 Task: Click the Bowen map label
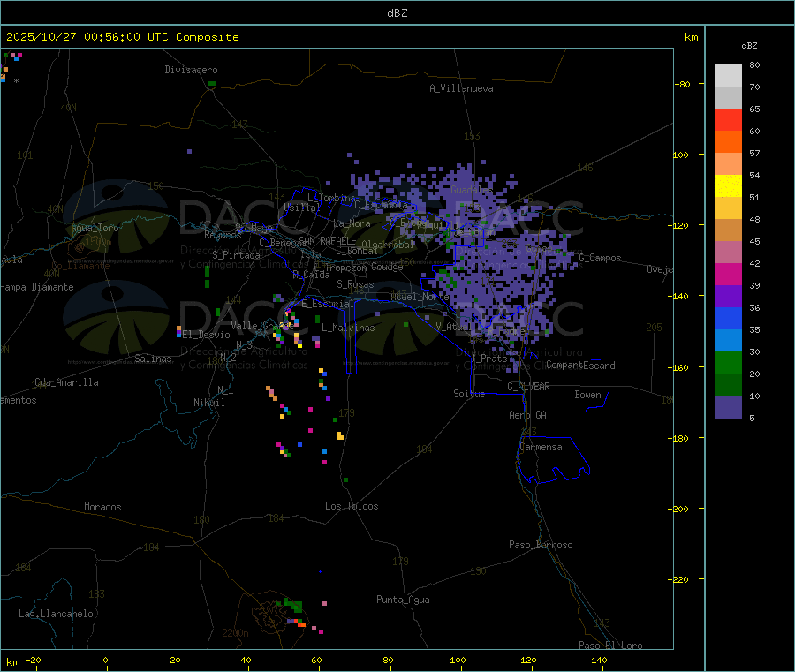coord(587,395)
